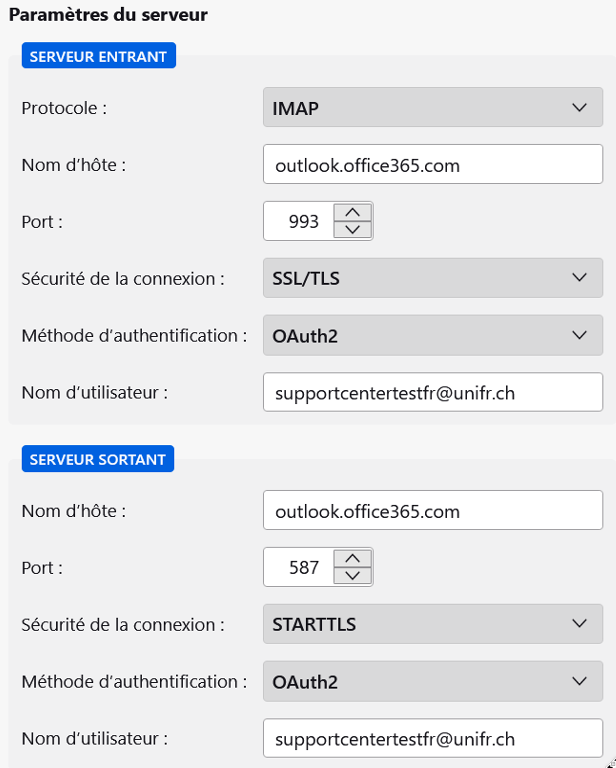Click the outgoing server Nom d'hôte field

[432, 511]
